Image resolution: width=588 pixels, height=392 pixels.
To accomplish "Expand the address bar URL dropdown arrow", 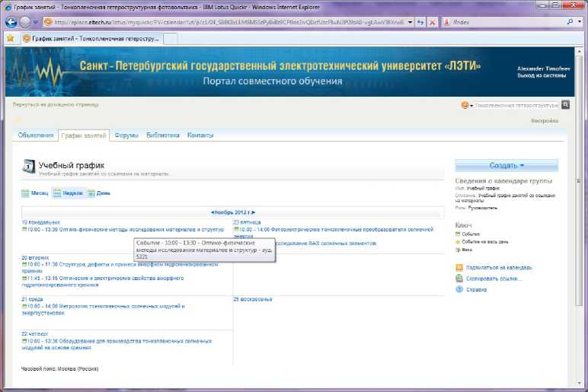I will [x=410, y=22].
